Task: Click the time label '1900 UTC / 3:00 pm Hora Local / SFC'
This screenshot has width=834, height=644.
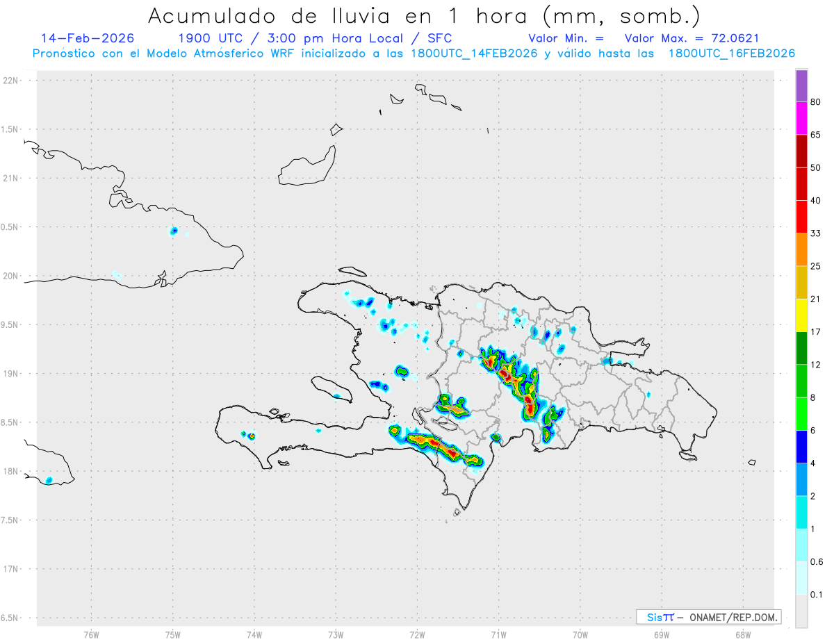Action: pyautogui.click(x=316, y=38)
